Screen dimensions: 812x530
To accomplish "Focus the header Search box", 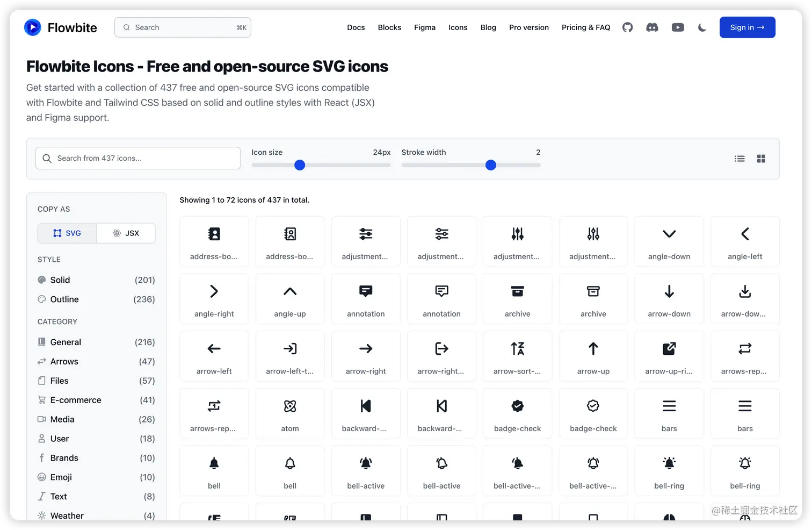I will (x=183, y=27).
